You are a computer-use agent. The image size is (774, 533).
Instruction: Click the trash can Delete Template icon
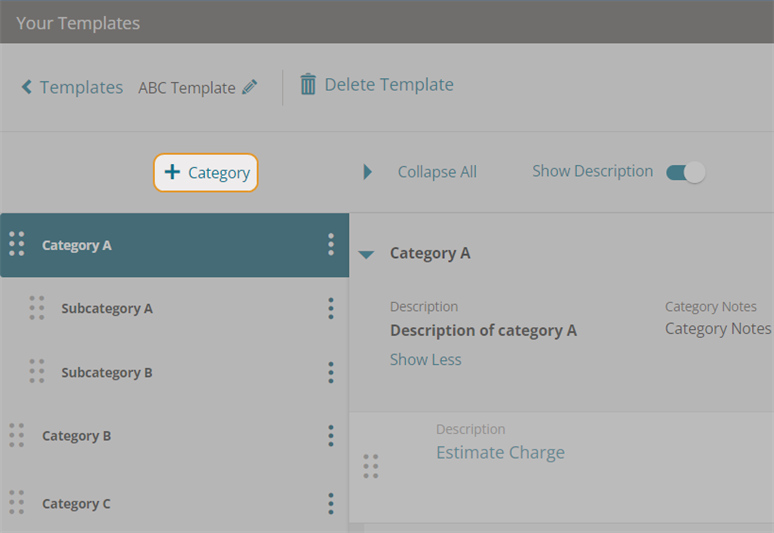(x=308, y=84)
